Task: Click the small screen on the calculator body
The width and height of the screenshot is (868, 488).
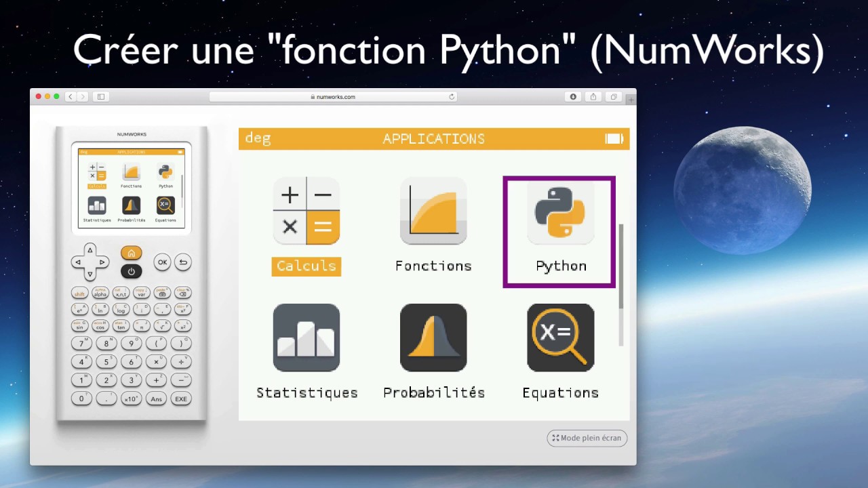Action: tap(132, 188)
